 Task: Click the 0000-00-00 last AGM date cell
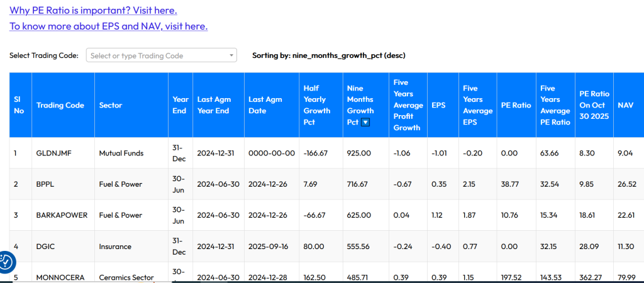coord(272,153)
